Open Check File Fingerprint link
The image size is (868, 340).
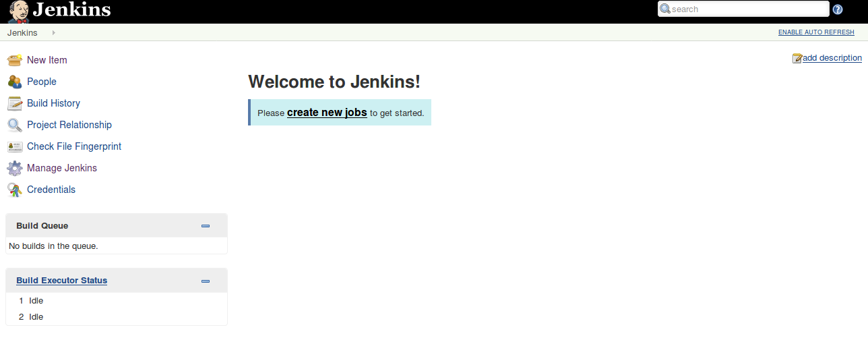[x=74, y=146]
